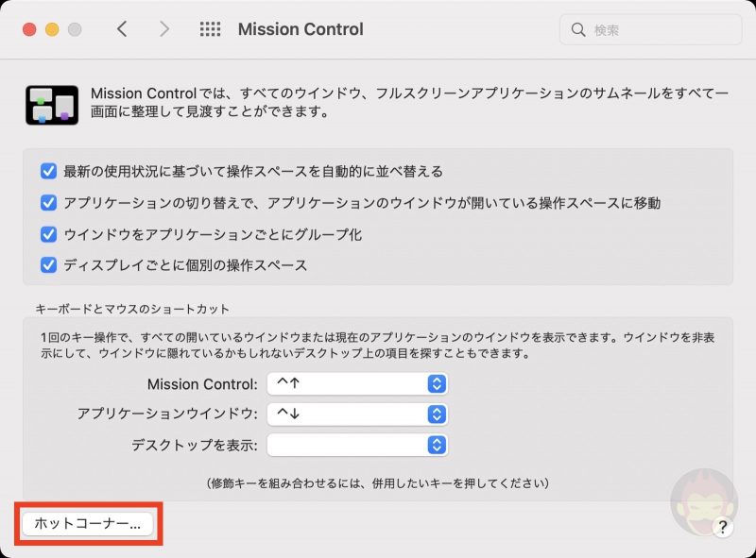This screenshot has width=756, height=558.
Task: Open the アプリケーションウインドウ shortcut dropdown
Action: click(437, 414)
